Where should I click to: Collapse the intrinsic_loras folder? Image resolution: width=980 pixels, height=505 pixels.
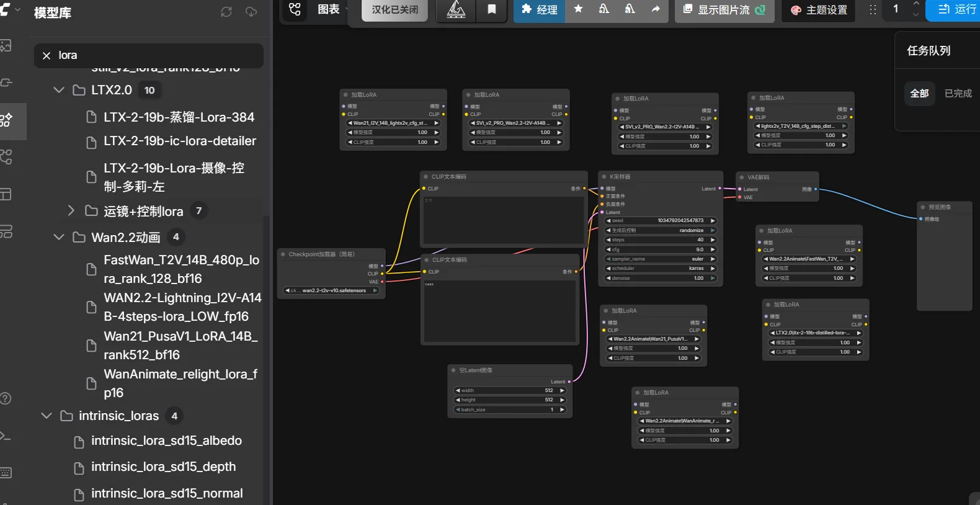(x=47, y=416)
